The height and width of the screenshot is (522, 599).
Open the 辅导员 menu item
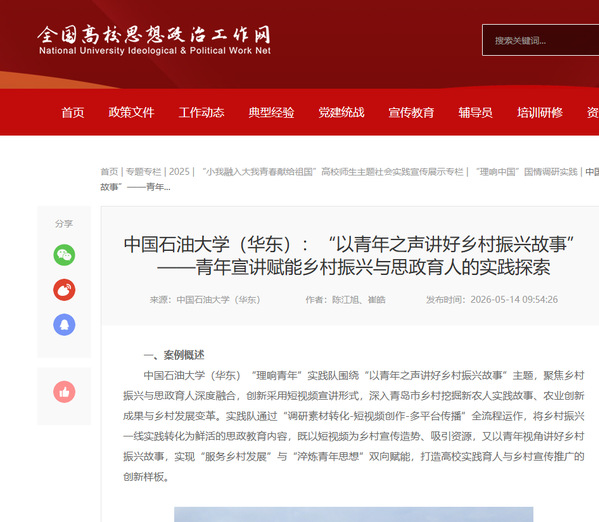pyautogui.click(x=475, y=112)
